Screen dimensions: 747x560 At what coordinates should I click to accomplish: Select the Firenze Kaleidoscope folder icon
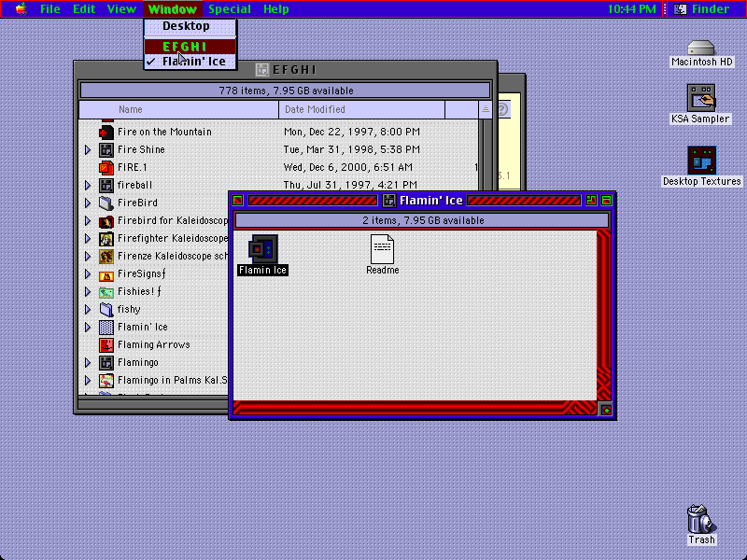[106, 256]
